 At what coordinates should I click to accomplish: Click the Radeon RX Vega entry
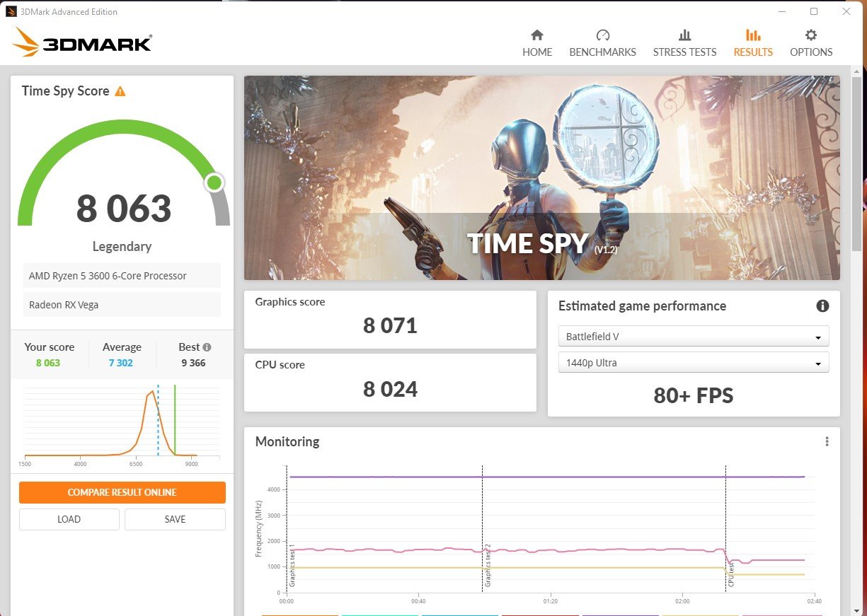click(122, 305)
